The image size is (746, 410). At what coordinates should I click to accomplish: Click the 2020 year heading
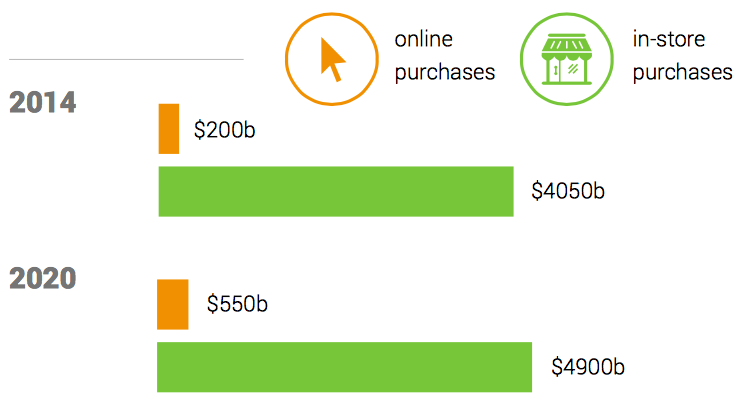(x=43, y=279)
